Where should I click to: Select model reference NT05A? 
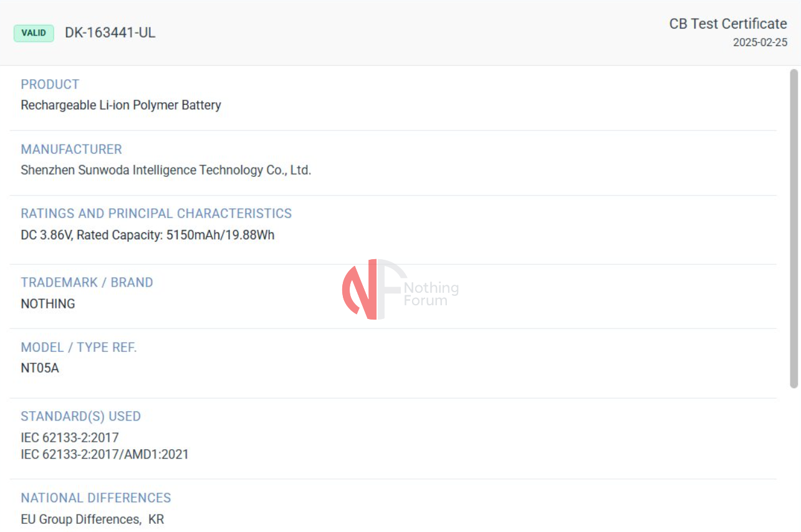coord(40,368)
